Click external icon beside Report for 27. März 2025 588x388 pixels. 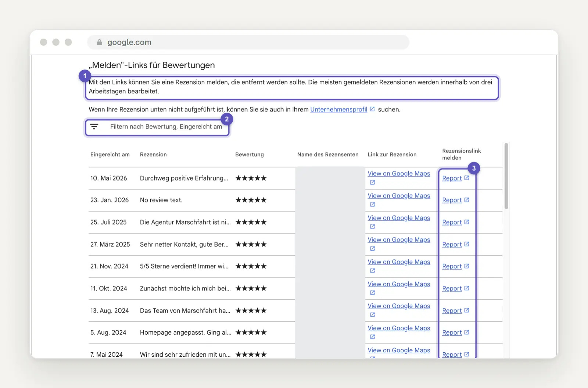467,244
